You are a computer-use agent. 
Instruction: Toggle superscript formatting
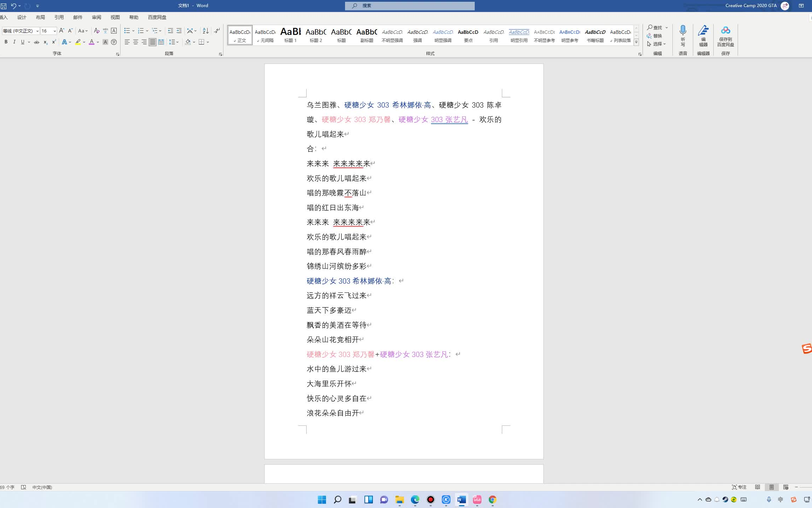pos(54,42)
